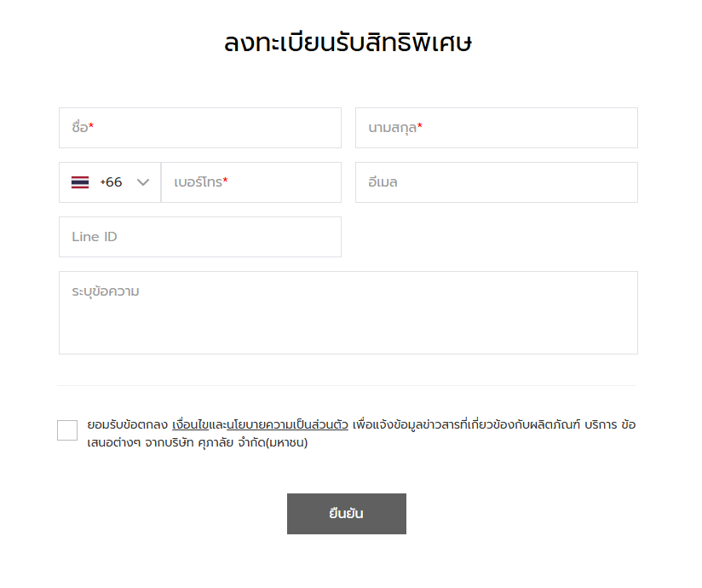Select the Line ID input field
Screen dimensions: 702x588
[x=199, y=237]
